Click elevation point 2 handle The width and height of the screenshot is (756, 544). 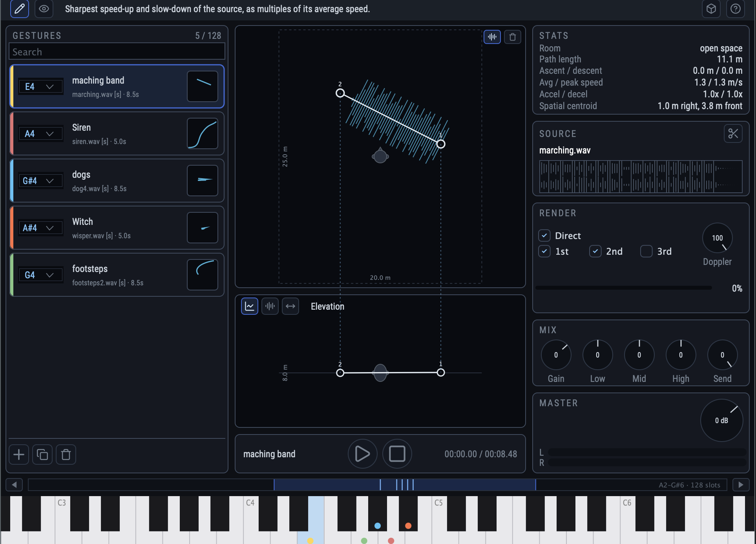pyautogui.click(x=340, y=372)
